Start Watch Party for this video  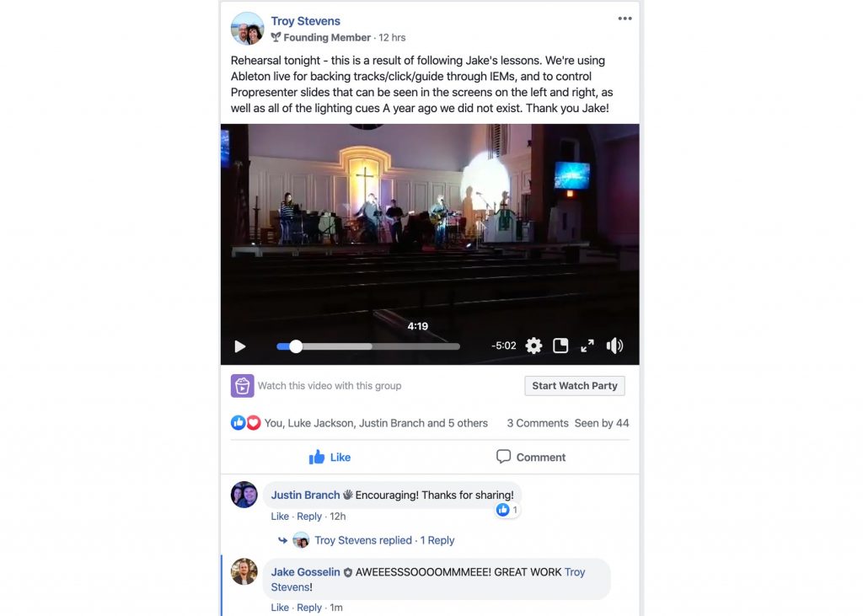pos(575,386)
